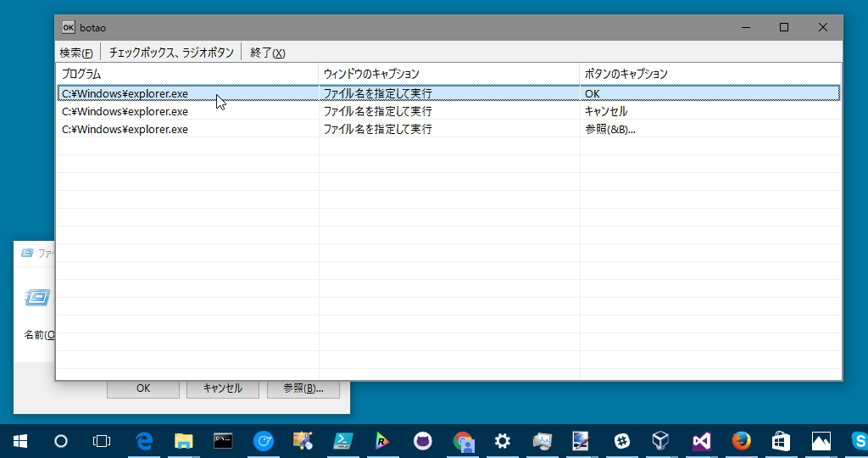The height and width of the screenshot is (458, 868).
Task: Click ファイル名を指定して実行 in the OK row
Action: click(x=377, y=93)
